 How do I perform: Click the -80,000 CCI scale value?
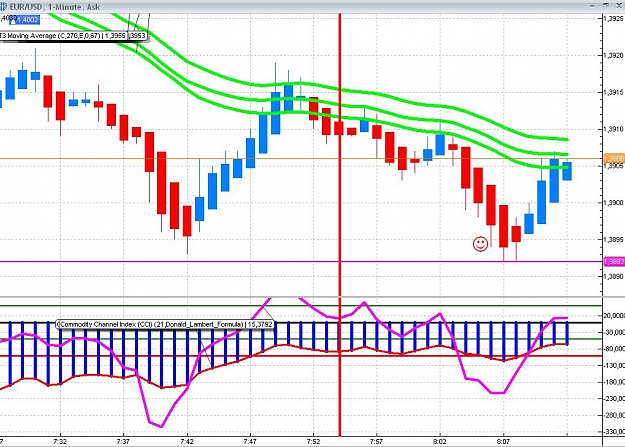point(614,349)
